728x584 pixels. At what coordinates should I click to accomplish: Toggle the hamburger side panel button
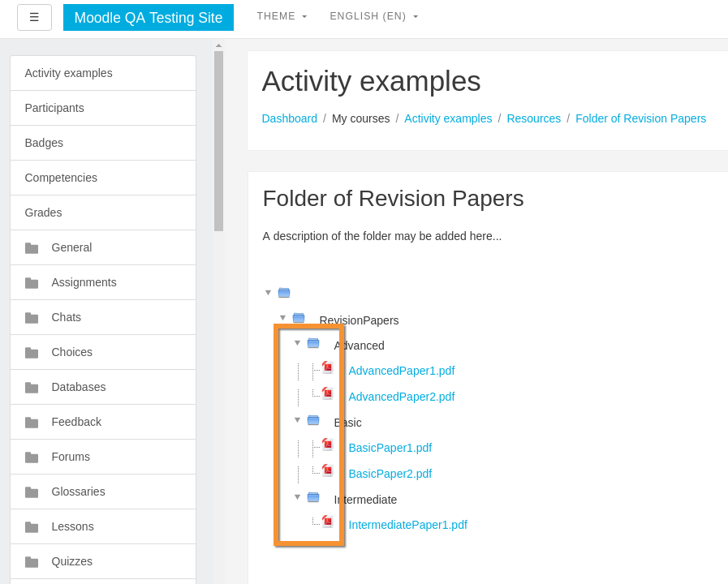[x=34, y=17]
